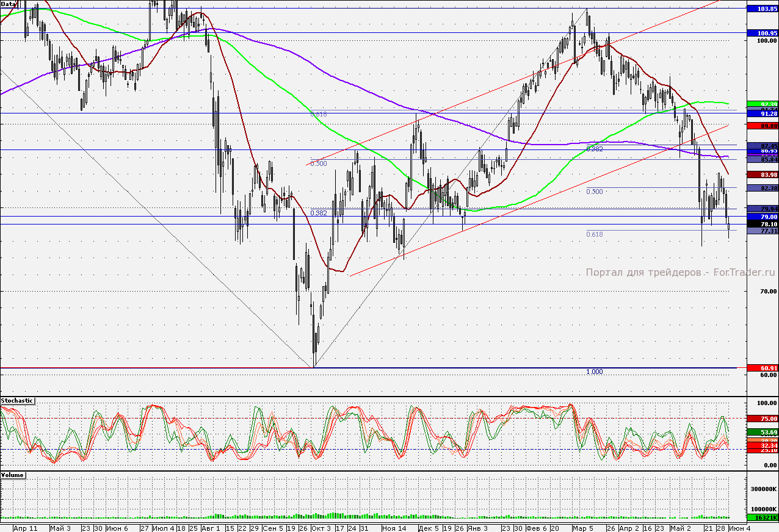Click the red 60.91 price tag
This screenshot has width=779, height=532.
pyautogui.click(x=763, y=368)
